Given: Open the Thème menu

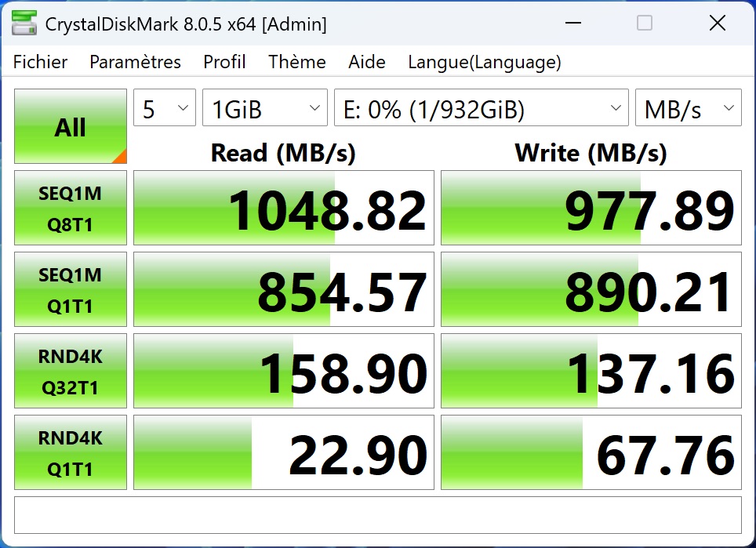Looking at the screenshot, I should (297, 62).
